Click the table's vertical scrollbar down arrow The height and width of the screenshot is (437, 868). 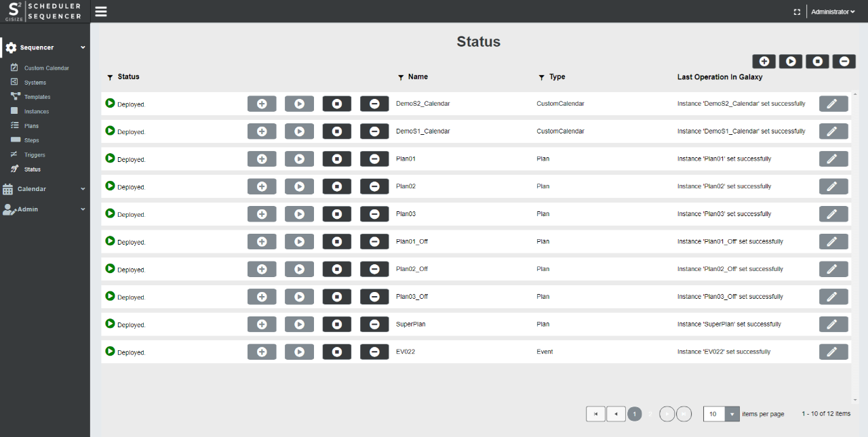point(854,400)
